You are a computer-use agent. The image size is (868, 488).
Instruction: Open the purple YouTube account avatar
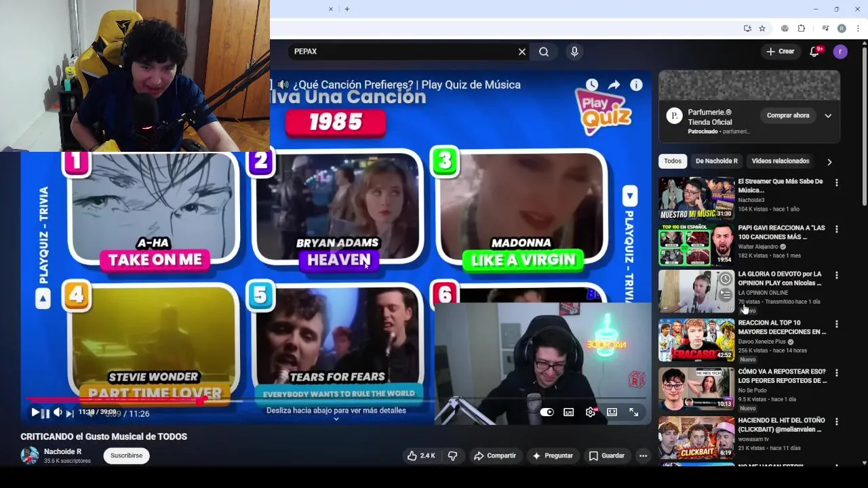tap(840, 52)
